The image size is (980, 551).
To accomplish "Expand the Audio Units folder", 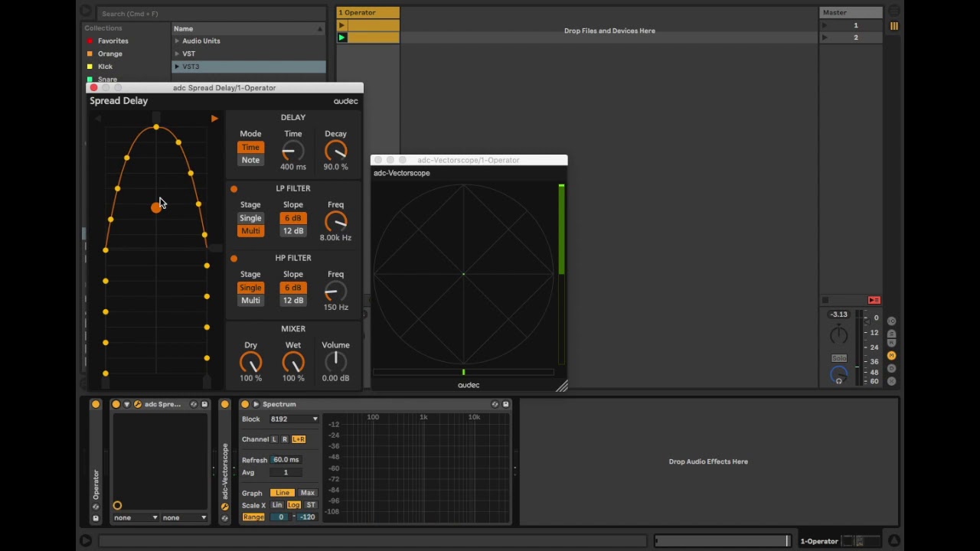I will [x=177, y=41].
